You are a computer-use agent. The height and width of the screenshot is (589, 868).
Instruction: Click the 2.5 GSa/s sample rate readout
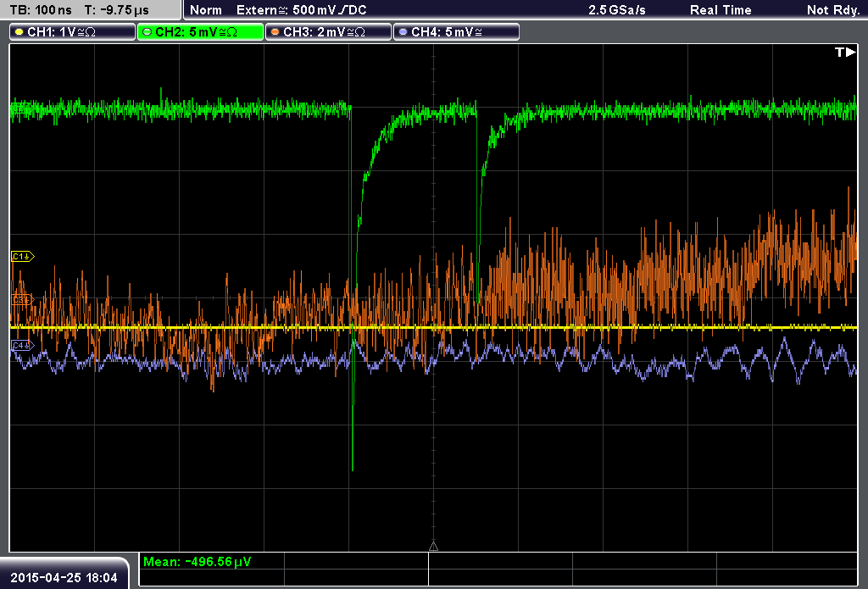[x=617, y=10]
